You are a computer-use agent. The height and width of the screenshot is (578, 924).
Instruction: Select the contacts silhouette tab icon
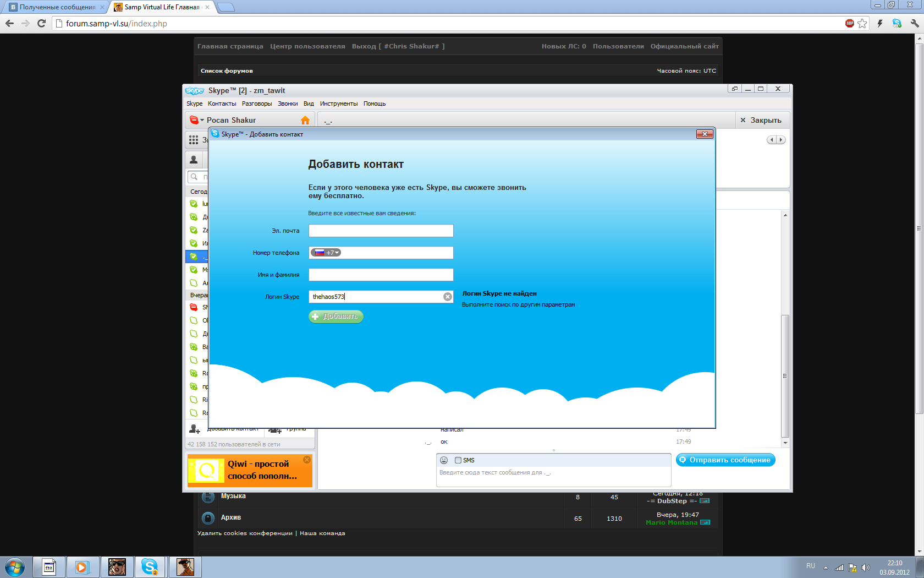coord(194,160)
